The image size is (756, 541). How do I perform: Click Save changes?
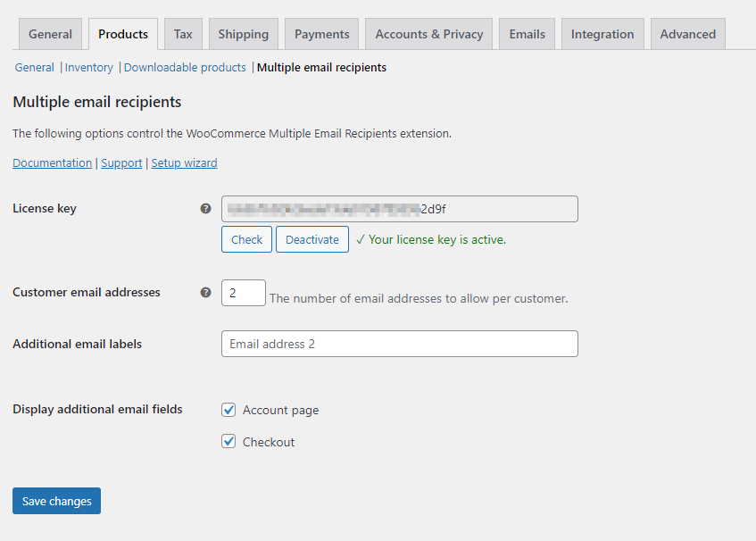pyautogui.click(x=56, y=501)
